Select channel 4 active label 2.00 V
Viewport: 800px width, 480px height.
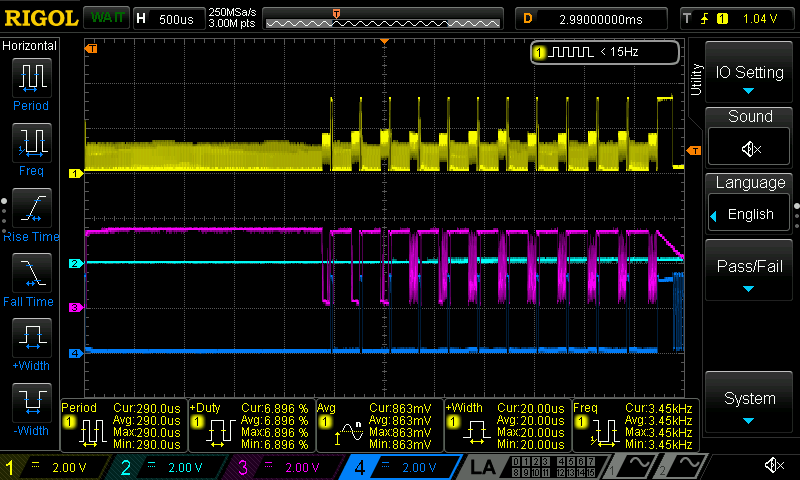click(403, 467)
